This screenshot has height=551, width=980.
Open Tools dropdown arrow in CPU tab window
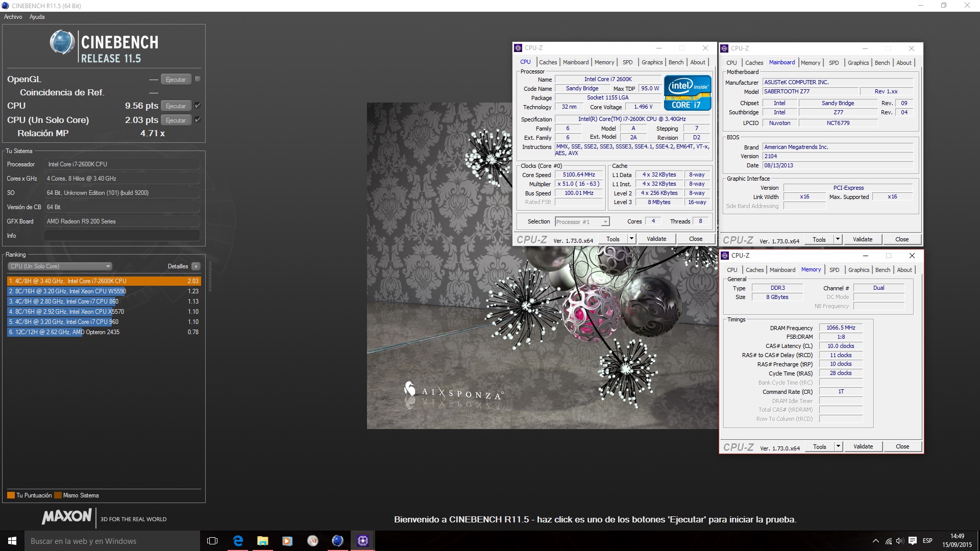pyautogui.click(x=631, y=239)
